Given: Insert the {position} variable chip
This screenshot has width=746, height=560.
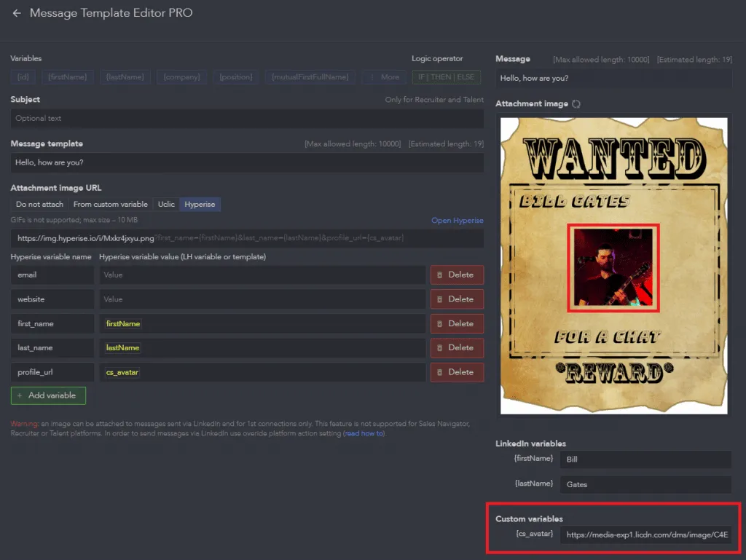Looking at the screenshot, I should 236,77.
